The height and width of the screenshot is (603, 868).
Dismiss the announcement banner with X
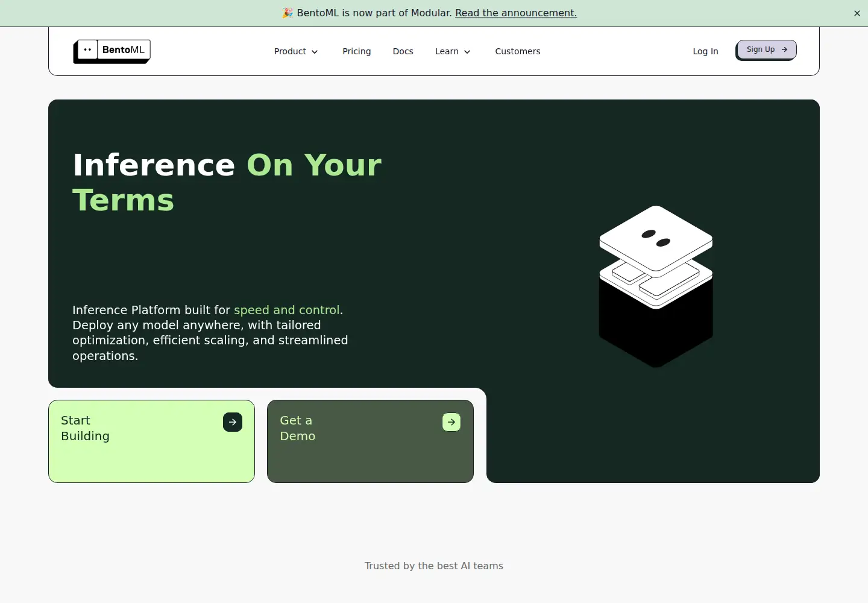(x=857, y=13)
